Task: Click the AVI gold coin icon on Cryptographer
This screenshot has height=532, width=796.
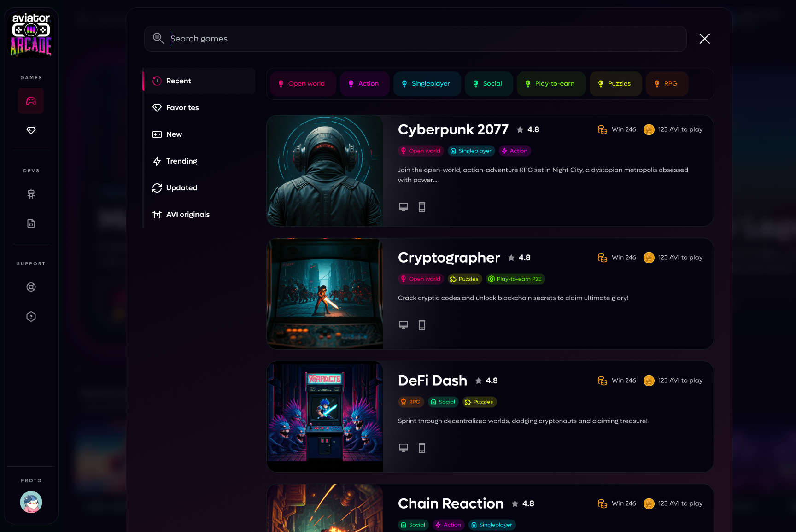Action: 649,257
